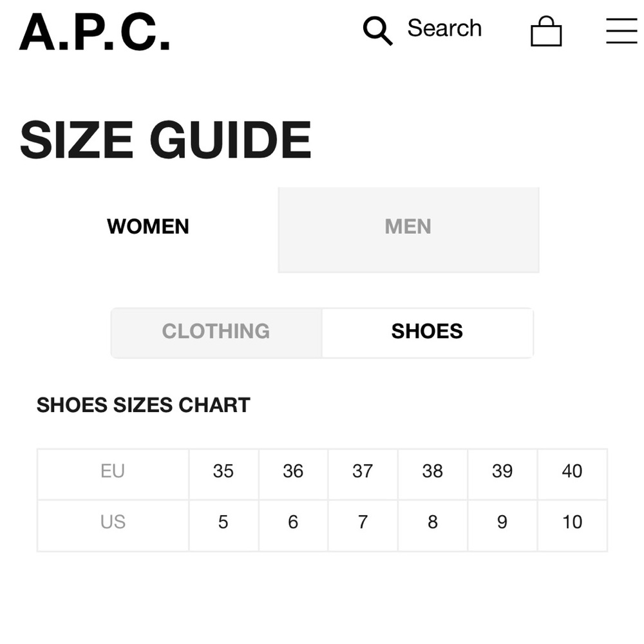The width and height of the screenshot is (644, 644).
Task: Switch to the MEN size guide
Action: pyautogui.click(x=408, y=227)
